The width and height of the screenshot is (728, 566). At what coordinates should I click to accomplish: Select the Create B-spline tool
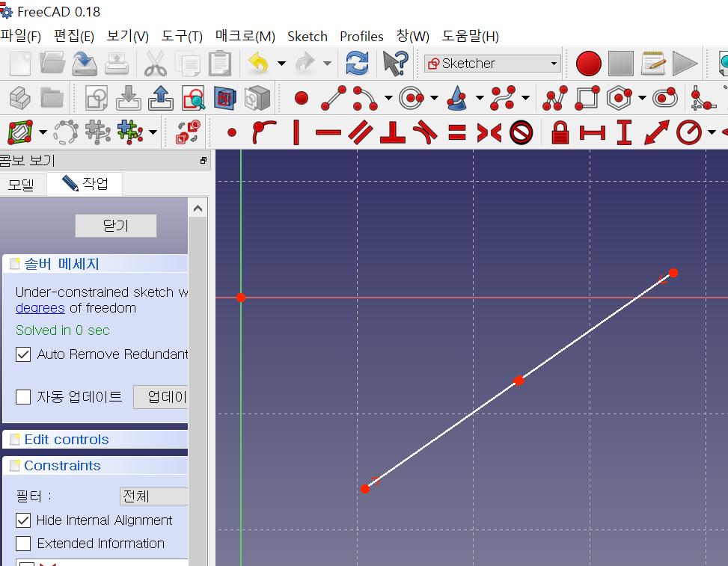[504, 98]
